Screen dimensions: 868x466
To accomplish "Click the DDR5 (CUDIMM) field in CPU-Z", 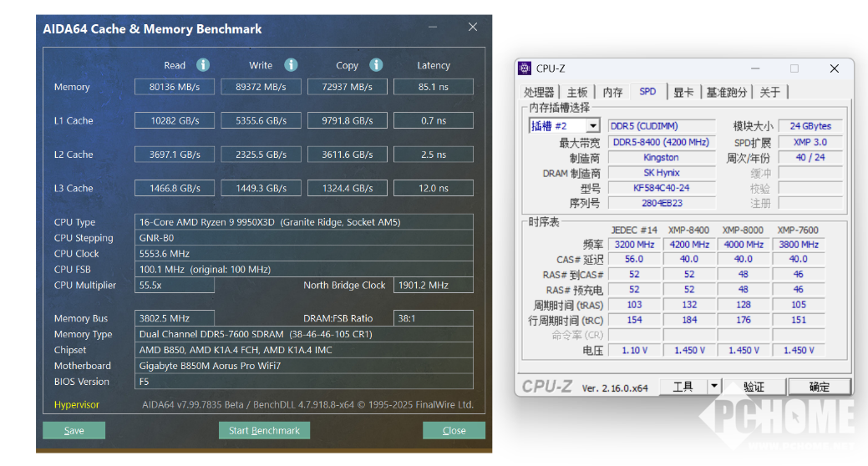I will [x=662, y=126].
